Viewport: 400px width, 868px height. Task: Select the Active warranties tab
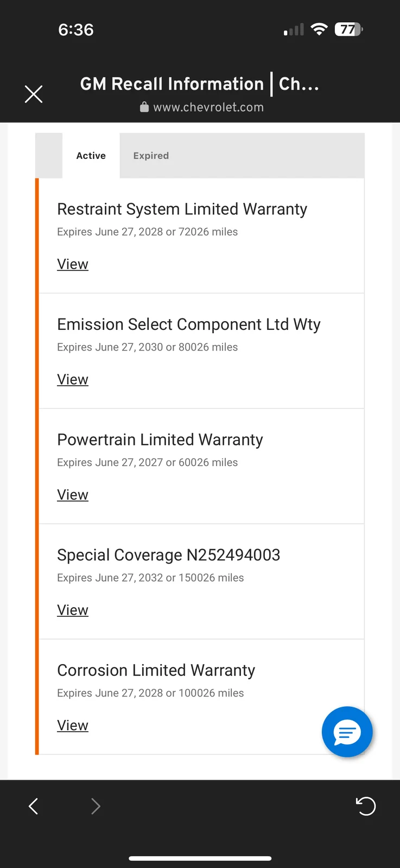pyautogui.click(x=91, y=156)
